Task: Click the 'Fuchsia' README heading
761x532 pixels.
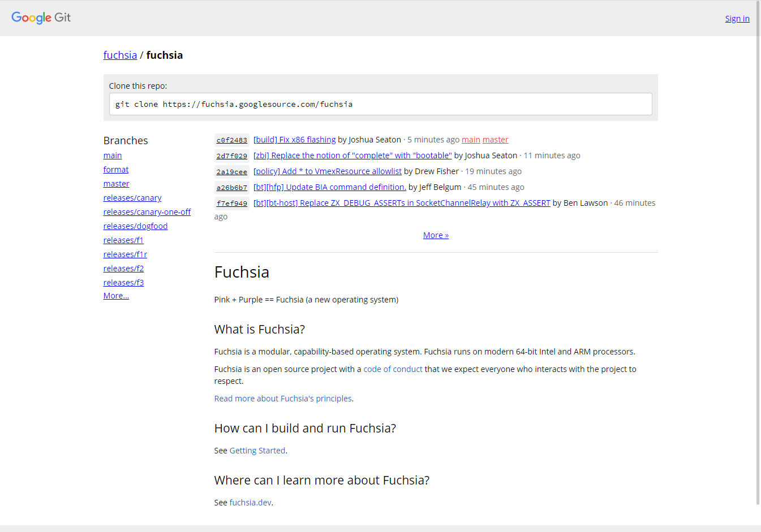Action: [x=242, y=273]
